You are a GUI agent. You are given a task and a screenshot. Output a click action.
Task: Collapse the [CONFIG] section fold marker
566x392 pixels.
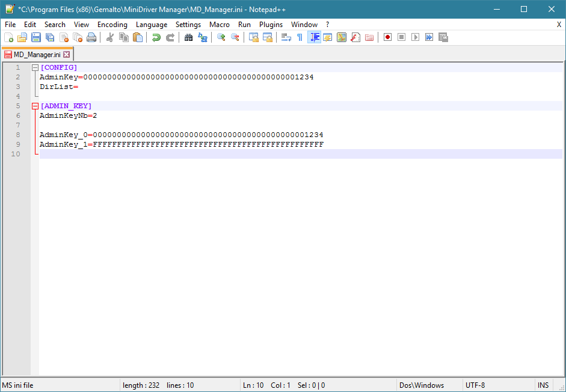click(35, 67)
